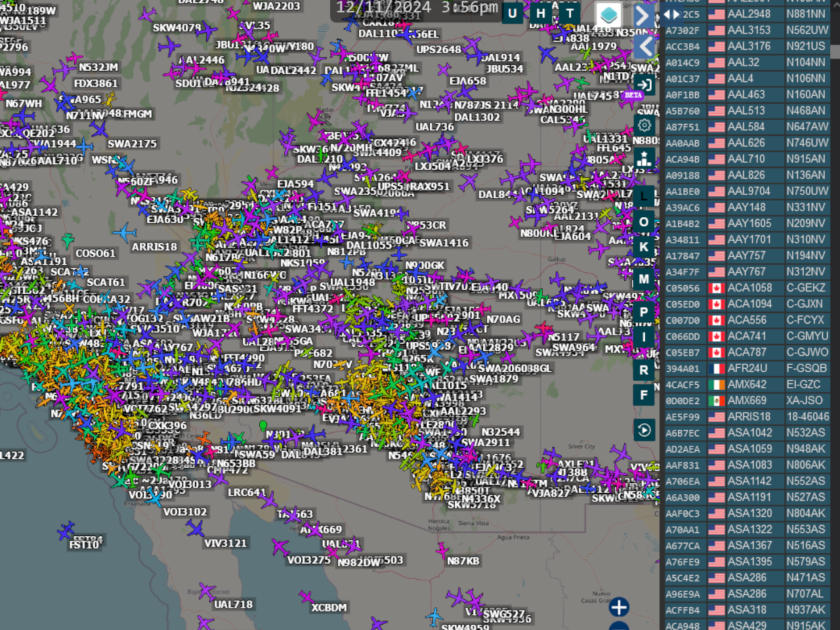
Task: Select the XCBDM aircraft label on map
Action: pos(329,608)
